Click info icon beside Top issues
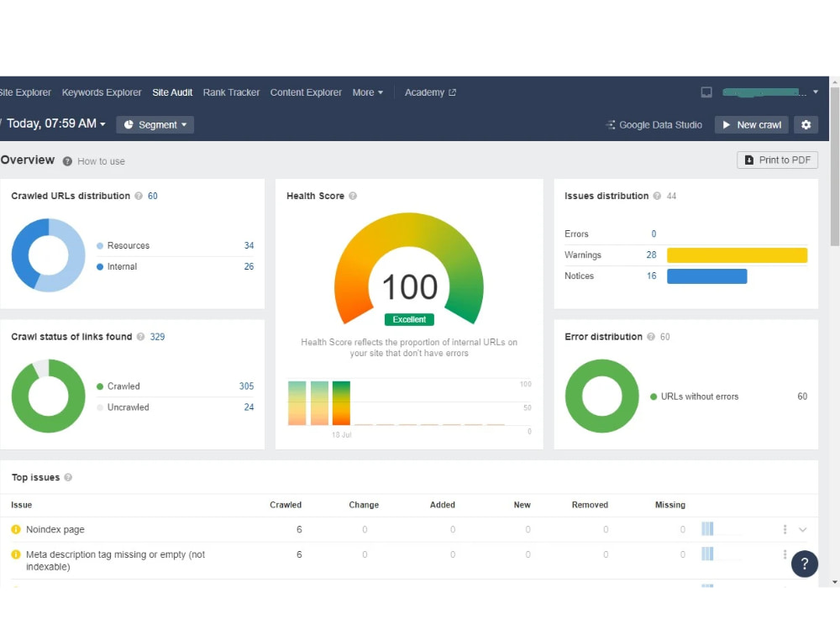840x630 pixels. click(x=68, y=477)
